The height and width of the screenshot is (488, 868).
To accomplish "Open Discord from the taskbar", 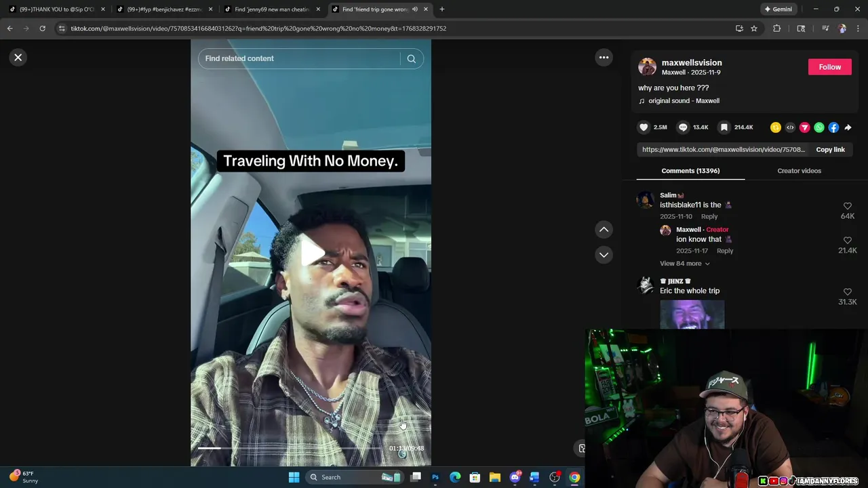I will 515,477.
